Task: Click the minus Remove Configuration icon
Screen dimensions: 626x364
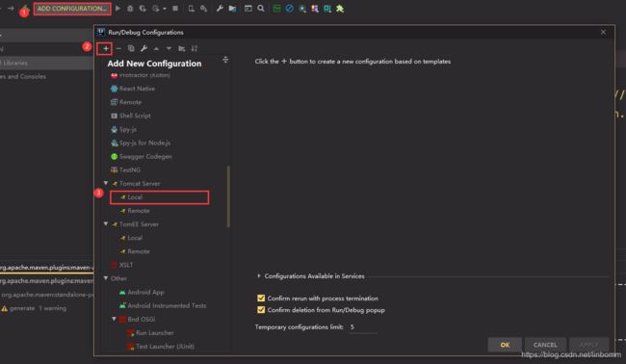Action: pyautogui.click(x=118, y=49)
